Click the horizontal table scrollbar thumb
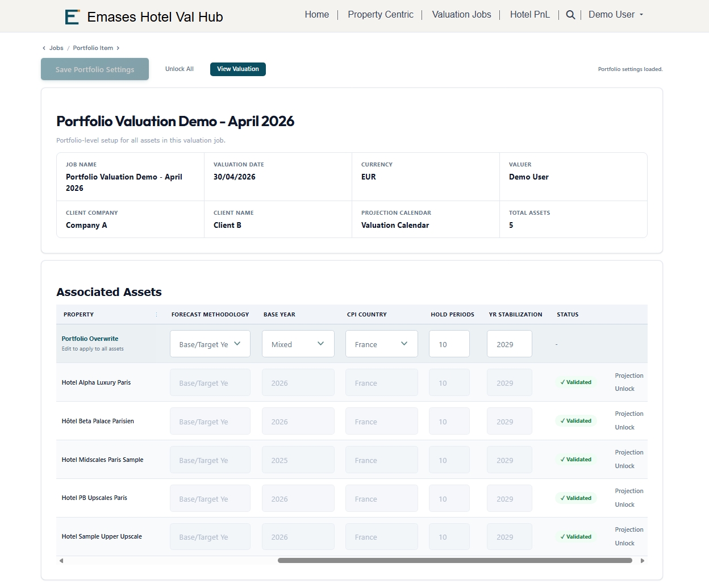This screenshot has width=709, height=588. (x=454, y=561)
